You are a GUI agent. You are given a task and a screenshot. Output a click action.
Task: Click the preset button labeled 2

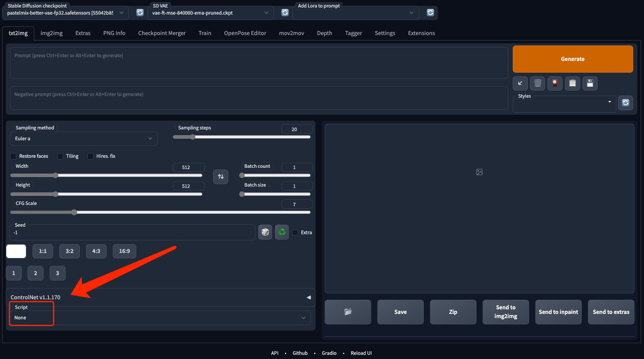(36, 273)
